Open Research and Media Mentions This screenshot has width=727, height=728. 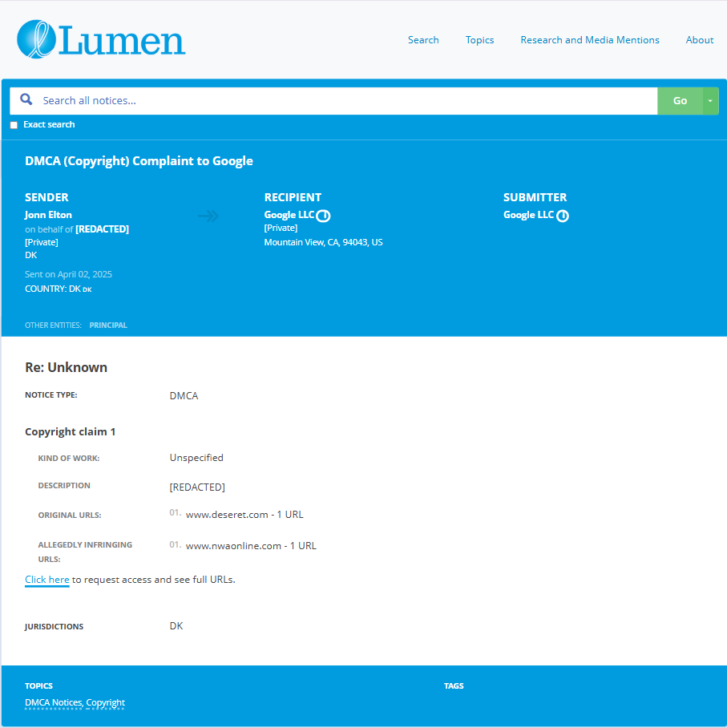pyautogui.click(x=590, y=40)
